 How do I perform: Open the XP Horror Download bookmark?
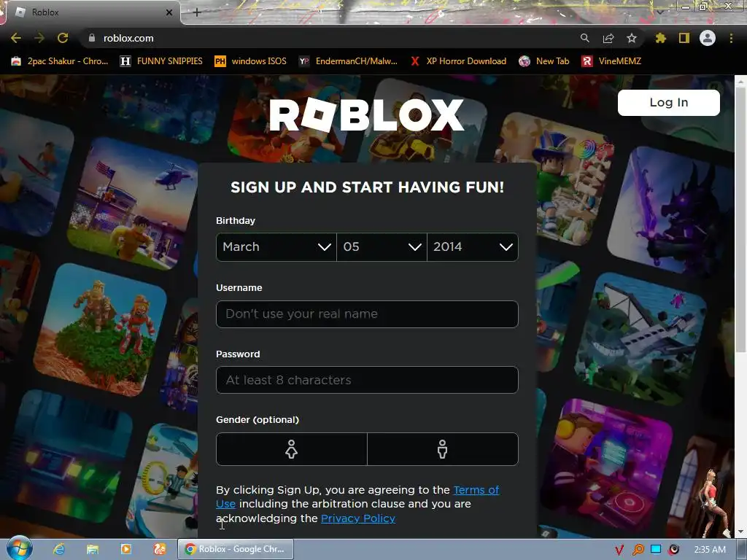[458, 61]
